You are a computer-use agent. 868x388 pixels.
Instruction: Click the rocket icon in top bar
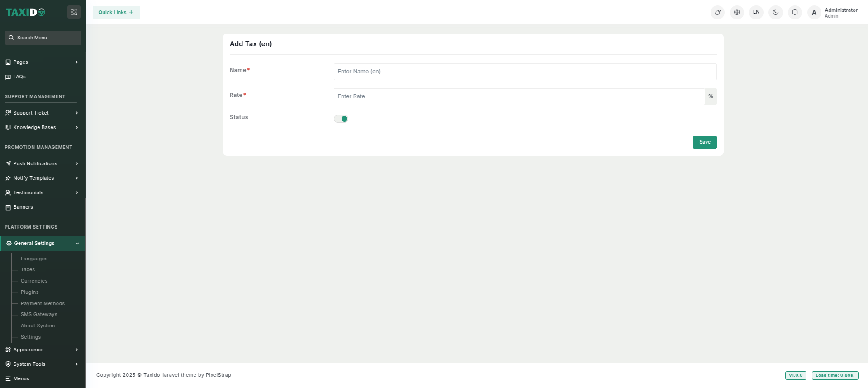pos(717,12)
